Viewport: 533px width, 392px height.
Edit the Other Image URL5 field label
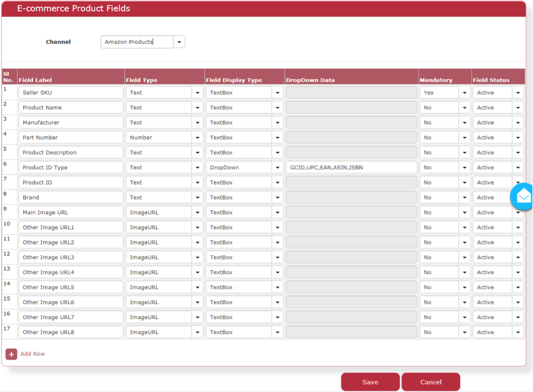pyautogui.click(x=71, y=287)
